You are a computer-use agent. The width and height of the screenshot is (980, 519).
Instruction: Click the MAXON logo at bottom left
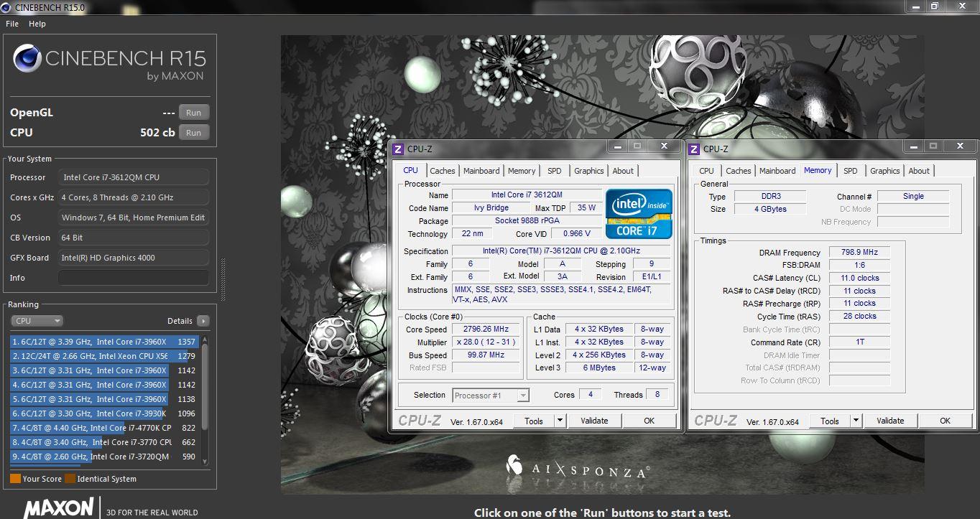57,508
